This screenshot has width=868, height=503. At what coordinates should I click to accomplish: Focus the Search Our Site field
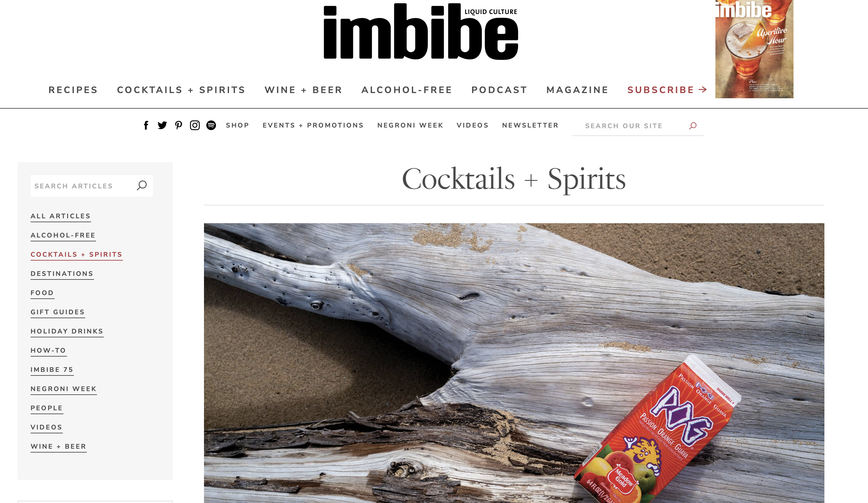pyautogui.click(x=637, y=126)
